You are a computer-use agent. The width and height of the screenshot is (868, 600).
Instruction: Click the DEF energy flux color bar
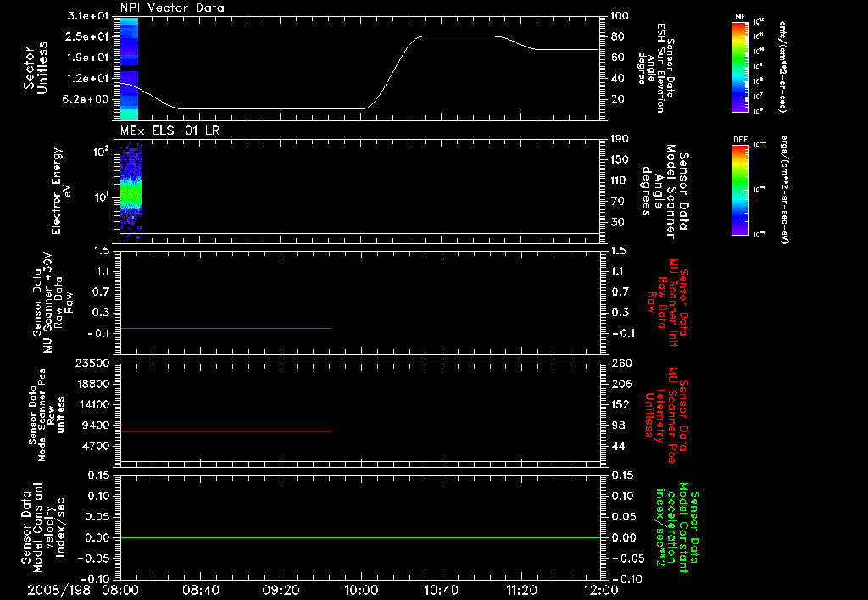740,190
